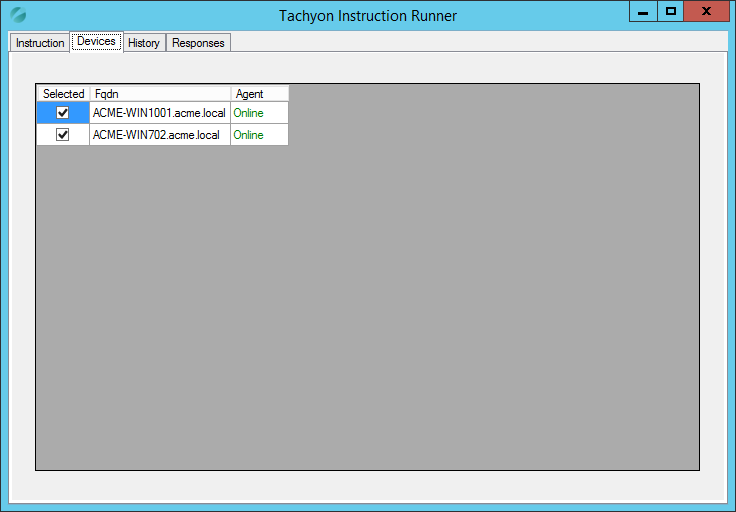Screen dimensions: 736x512
Task: Select the ACME-WIN702.acme.local Fqdn cell
Action: coord(156,135)
